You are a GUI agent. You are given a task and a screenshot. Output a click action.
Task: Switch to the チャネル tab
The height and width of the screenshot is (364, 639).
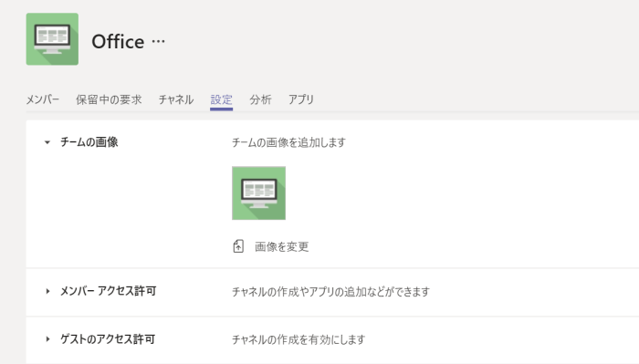(x=176, y=99)
